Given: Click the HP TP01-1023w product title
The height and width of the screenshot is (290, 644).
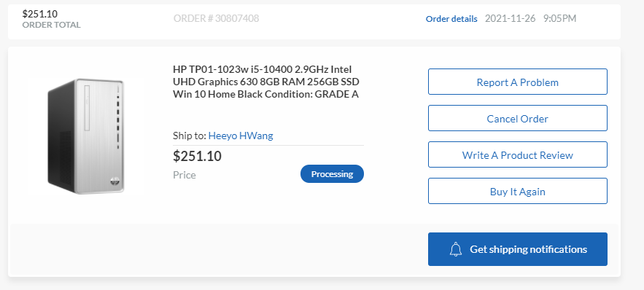Looking at the screenshot, I should (266, 82).
